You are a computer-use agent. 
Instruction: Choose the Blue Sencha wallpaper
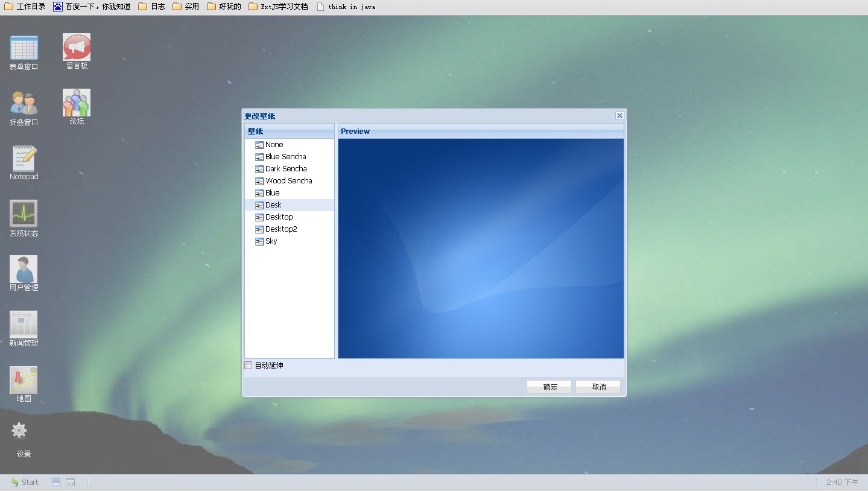click(x=290, y=157)
